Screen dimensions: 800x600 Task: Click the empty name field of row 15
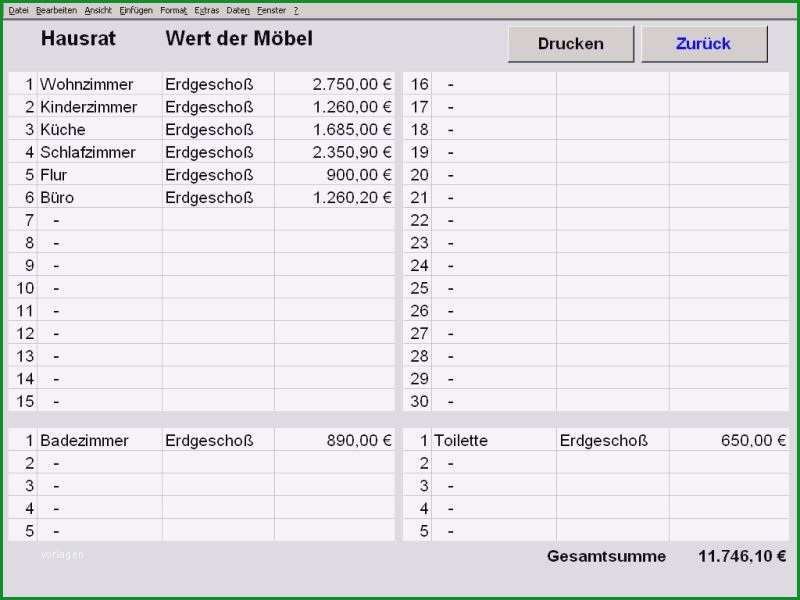coord(100,402)
